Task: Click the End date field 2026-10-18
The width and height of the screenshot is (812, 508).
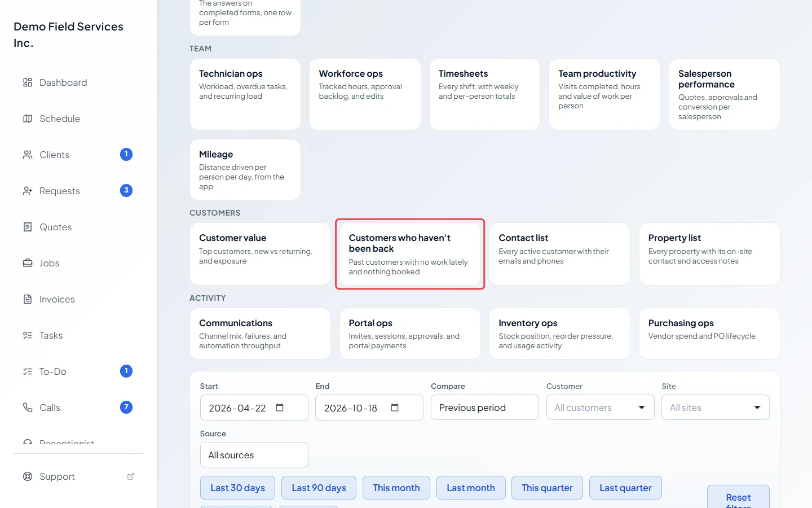Action: [369, 408]
